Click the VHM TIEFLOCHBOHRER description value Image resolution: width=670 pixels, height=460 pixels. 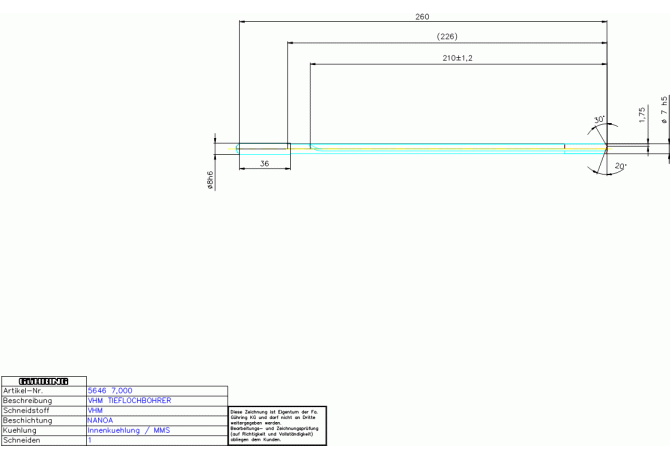tap(129, 401)
